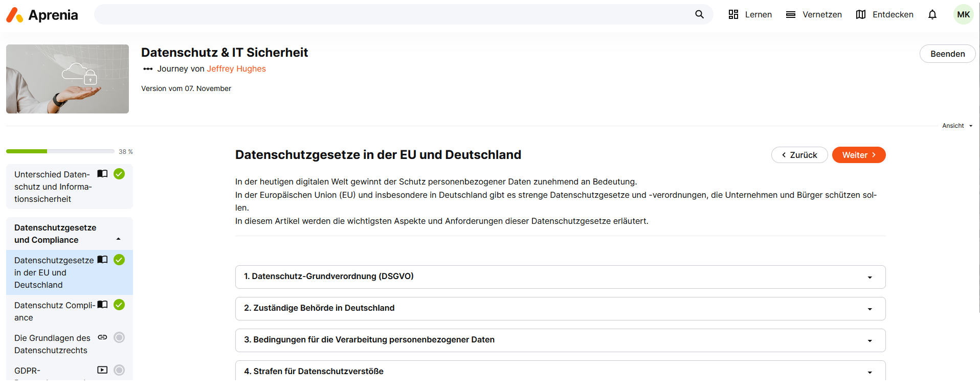
Task: Click the course thumbnail image
Action: pyautogui.click(x=68, y=79)
